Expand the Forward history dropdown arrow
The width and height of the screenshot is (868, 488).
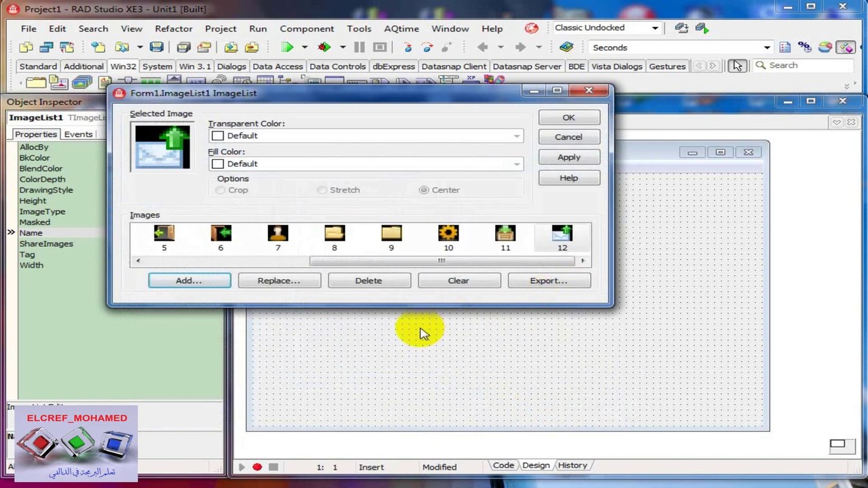point(538,47)
